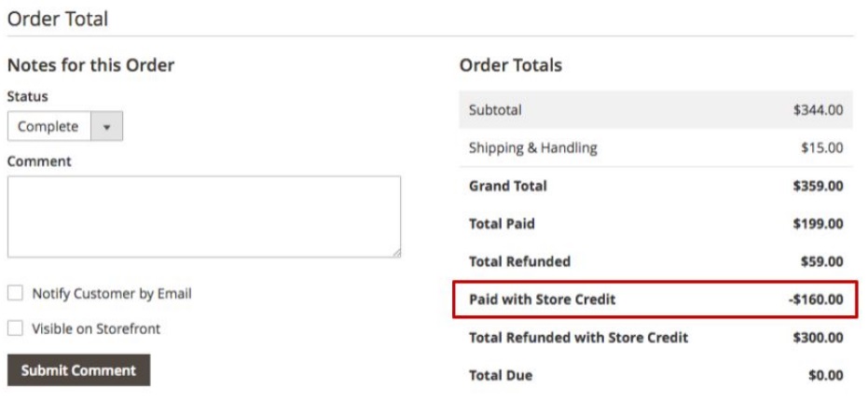The width and height of the screenshot is (868, 404).
Task: Tick the Visible on Storefront checkbox
Action: 15,328
